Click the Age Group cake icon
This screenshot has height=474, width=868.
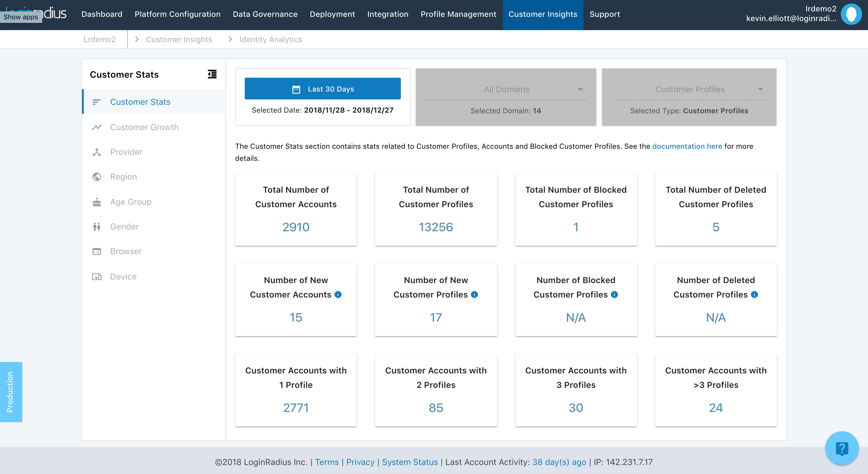pos(97,202)
